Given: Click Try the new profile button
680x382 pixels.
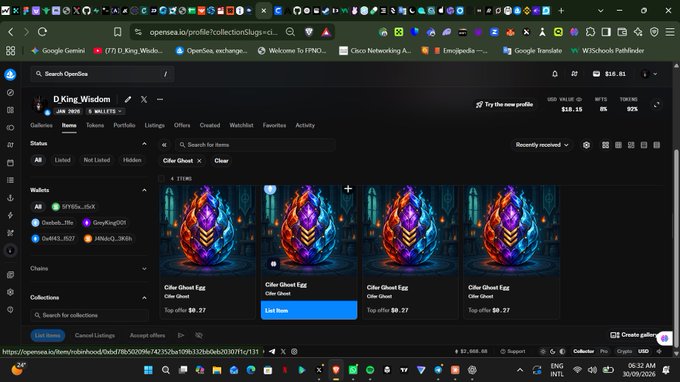Looking at the screenshot, I should click(504, 104).
